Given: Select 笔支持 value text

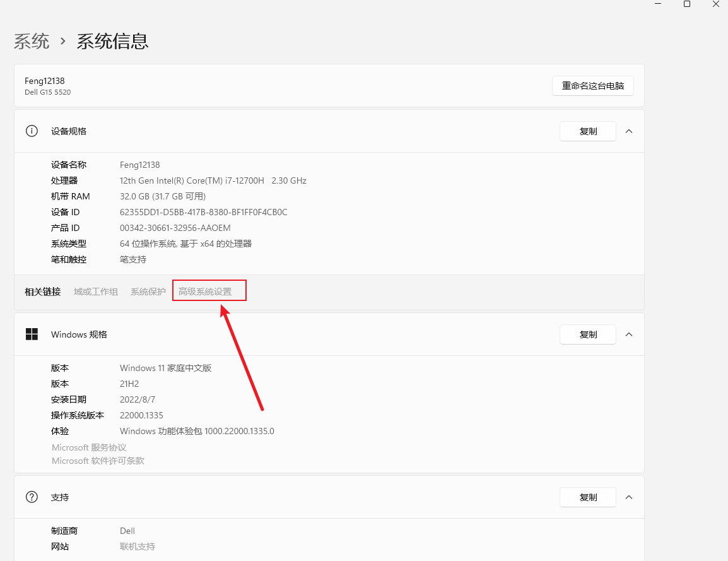Looking at the screenshot, I should 133,259.
